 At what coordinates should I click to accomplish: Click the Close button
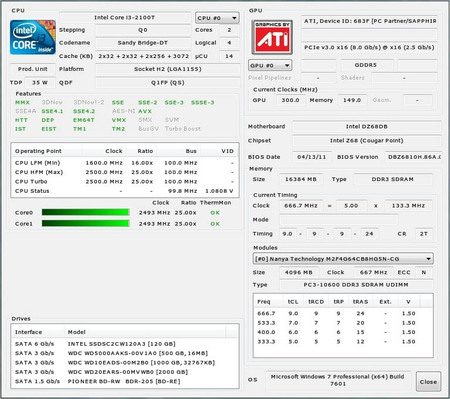(428, 382)
